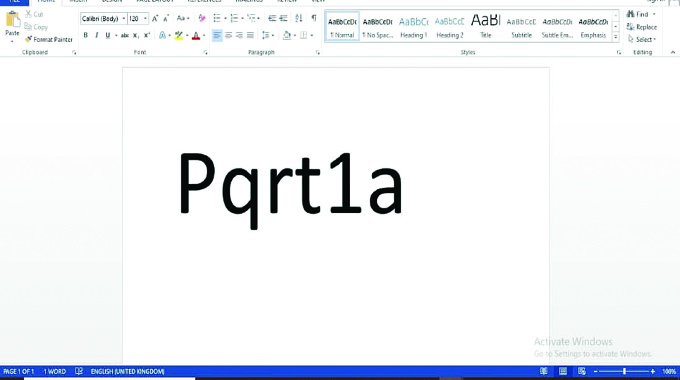Toggle Superscript formatting
The width and height of the screenshot is (680, 380).
(147, 36)
